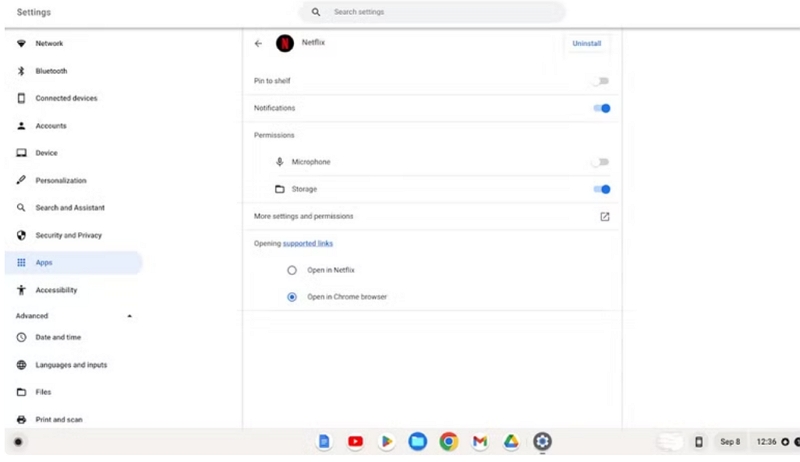Click the Search settings input field

(432, 12)
